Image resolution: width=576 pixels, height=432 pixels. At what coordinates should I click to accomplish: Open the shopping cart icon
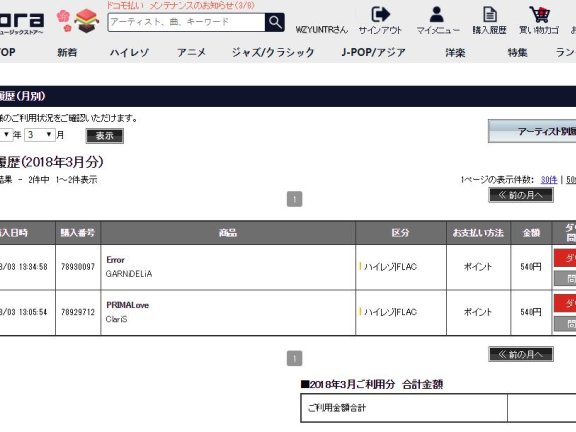pyautogui.click(x=540, y=15)
